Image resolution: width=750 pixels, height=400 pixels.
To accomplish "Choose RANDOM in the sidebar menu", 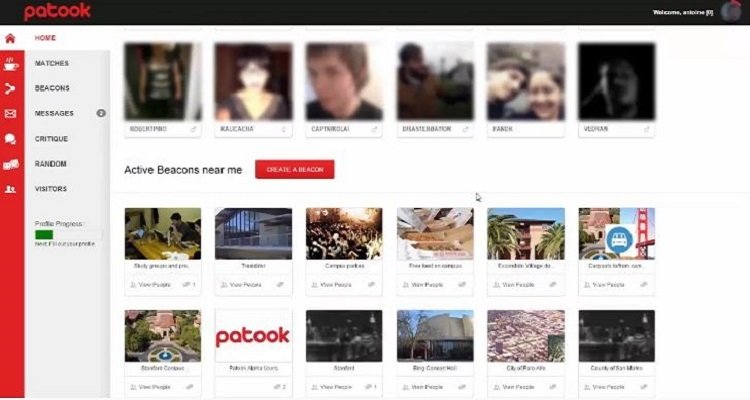I will pyautogui.click(x=50, y=164).
